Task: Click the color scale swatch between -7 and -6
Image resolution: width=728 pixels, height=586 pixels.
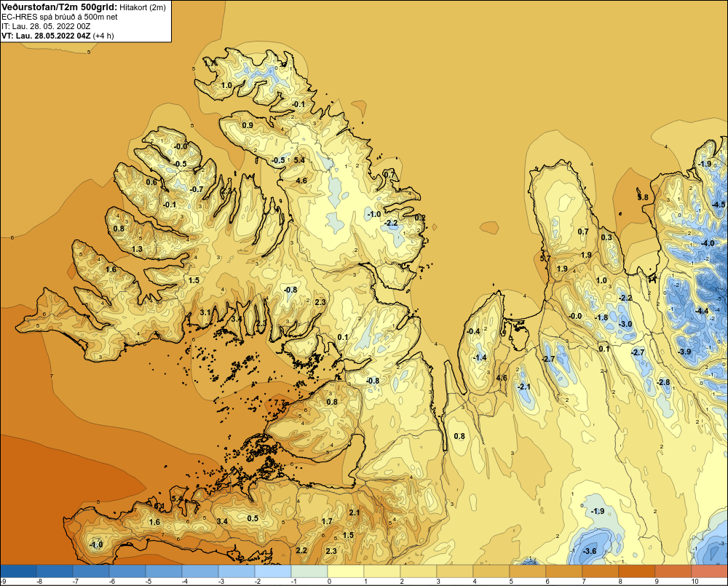Action: (91, 571)
